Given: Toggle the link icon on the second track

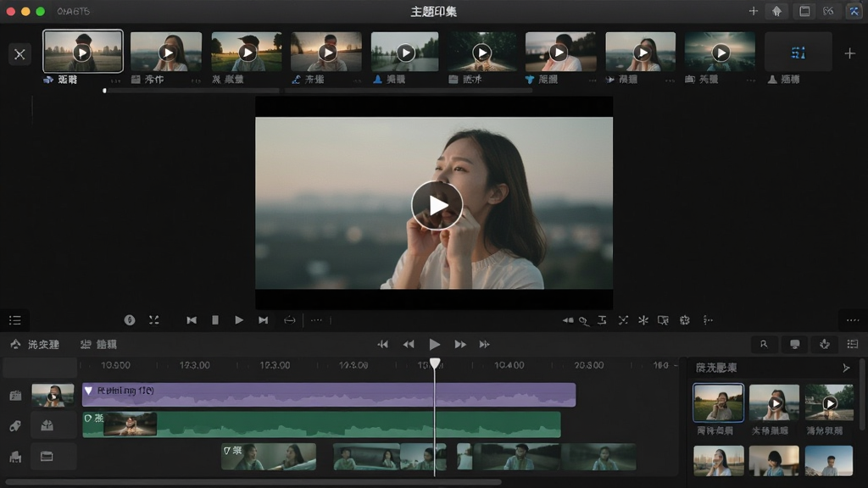Looking at the screenshot, I should pos(15,426).
